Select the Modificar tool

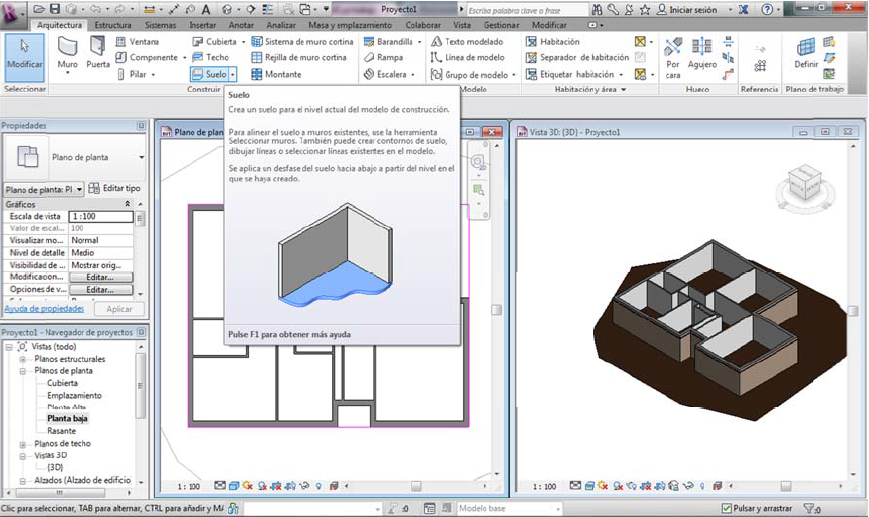point(24,58)
